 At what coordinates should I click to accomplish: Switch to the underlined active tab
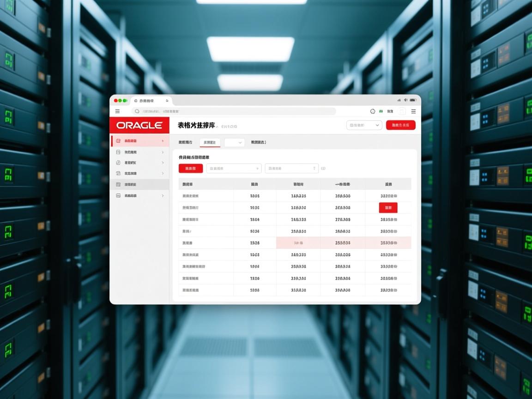click(x=210, y=142)
